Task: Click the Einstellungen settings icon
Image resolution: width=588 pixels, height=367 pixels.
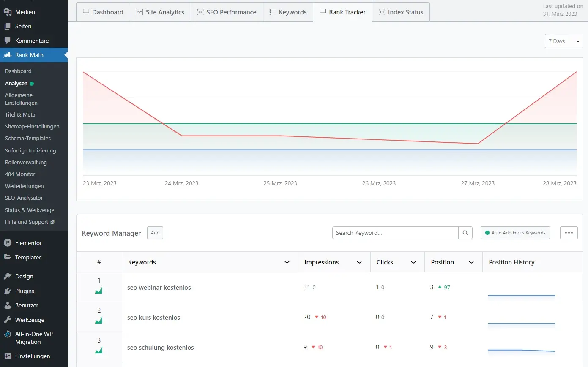Action: 8,356
